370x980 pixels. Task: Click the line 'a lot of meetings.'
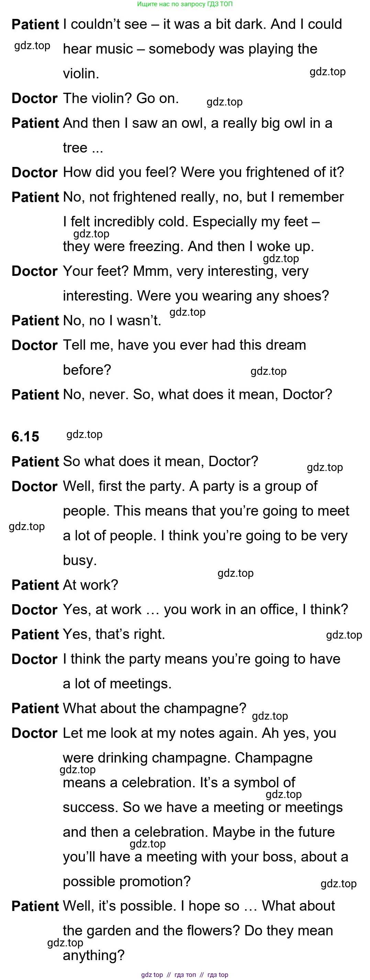(x=117, y=684)
